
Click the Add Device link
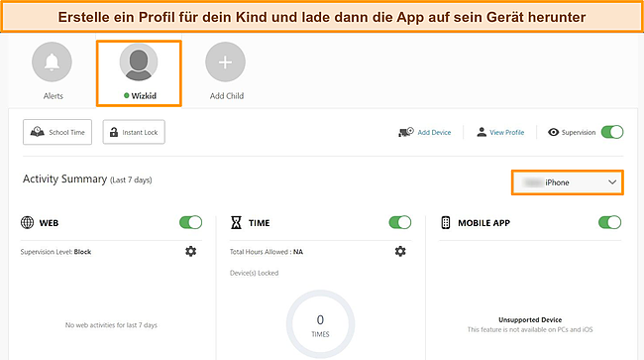(x=434, y=132)
